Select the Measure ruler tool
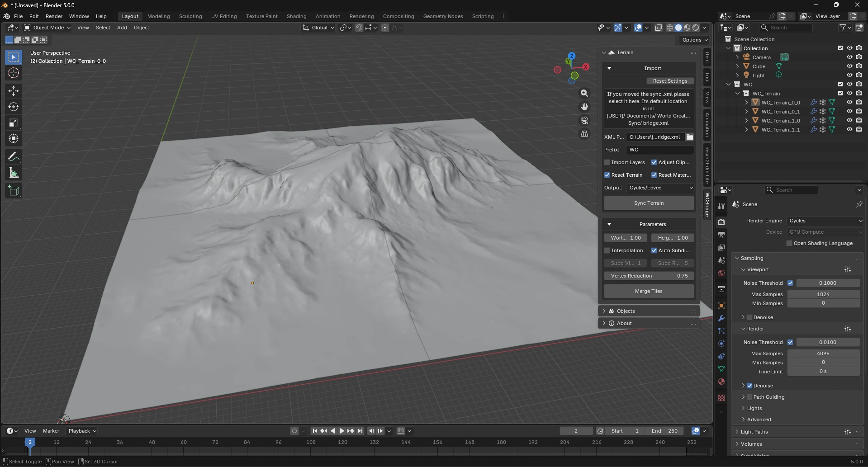This screenshot has width=868, height=467. coord(14,173)
